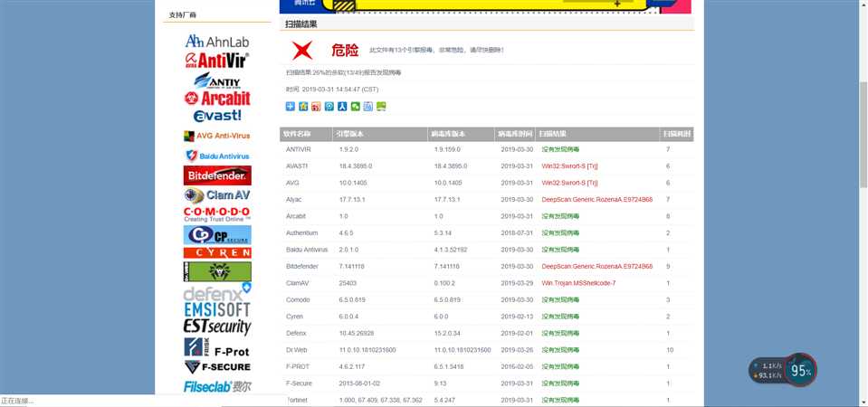868x407 pixels.
Task: Open the AVG Anti-Virus logo
Action: (217, 136)
